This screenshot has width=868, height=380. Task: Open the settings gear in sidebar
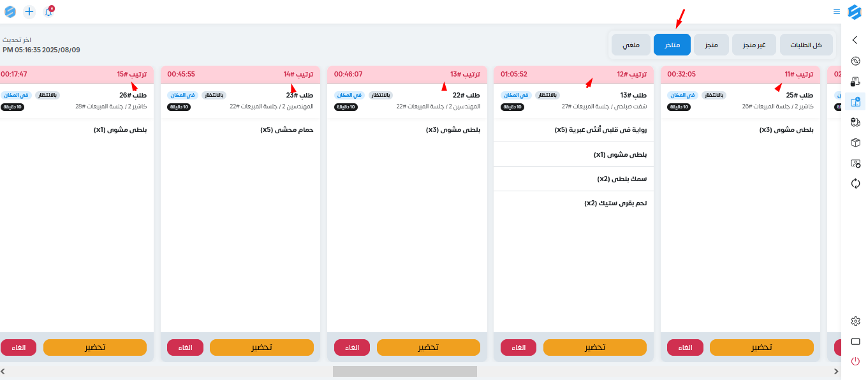[856, 321]
